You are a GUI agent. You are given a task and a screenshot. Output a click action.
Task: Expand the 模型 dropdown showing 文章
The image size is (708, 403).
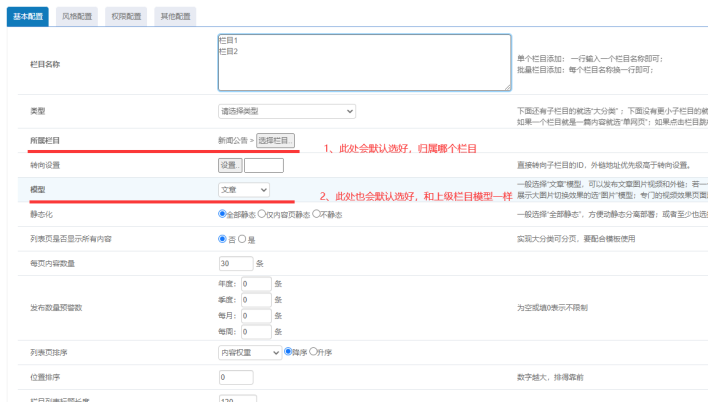243,189
